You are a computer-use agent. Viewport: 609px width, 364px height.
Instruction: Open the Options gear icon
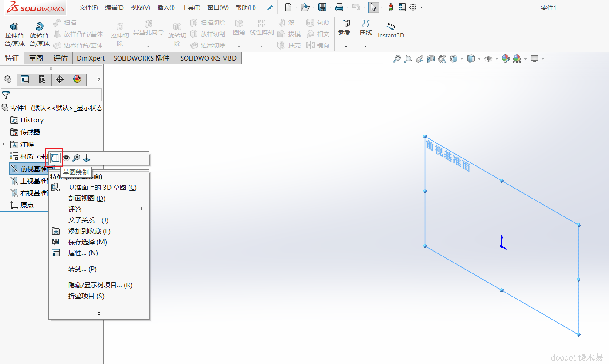click(413, 7)
